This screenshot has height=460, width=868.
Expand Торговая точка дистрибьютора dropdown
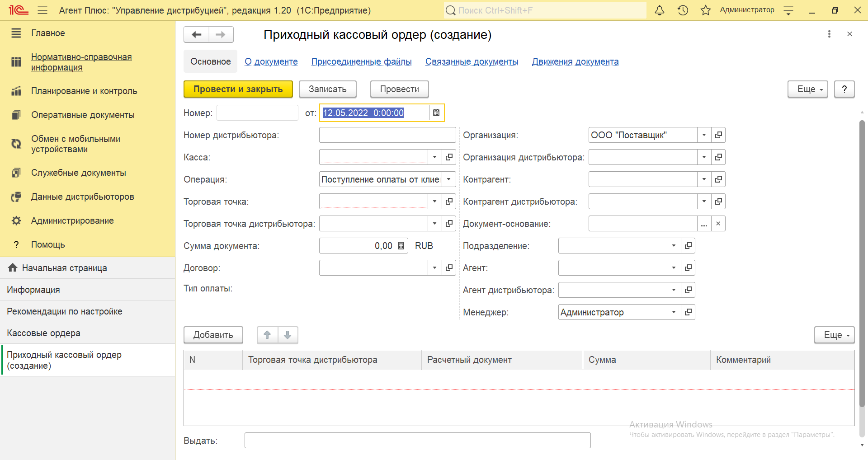click(434, 224)
